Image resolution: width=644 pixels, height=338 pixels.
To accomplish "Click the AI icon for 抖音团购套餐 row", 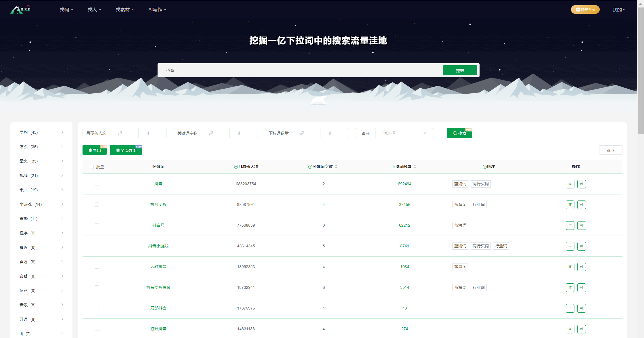I will coord(581,287).
